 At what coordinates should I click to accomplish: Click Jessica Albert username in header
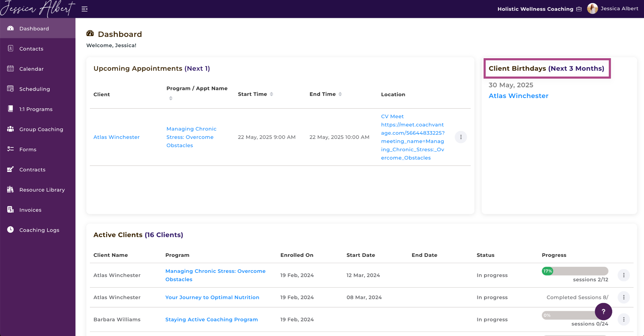click(619, 9)
